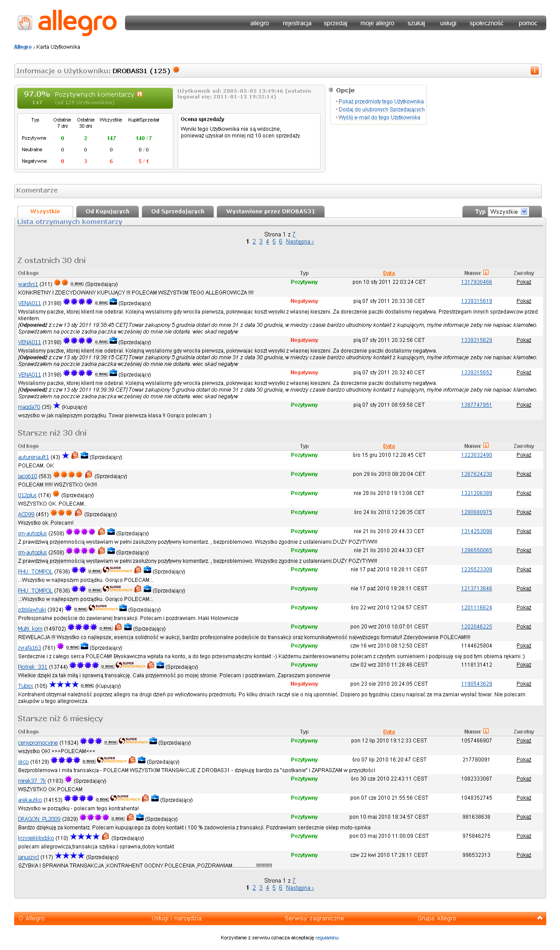Open the "Wystawione przez DROBAS31" tab
The height and width of the screenshot is (950, 560).
(270, 212)
